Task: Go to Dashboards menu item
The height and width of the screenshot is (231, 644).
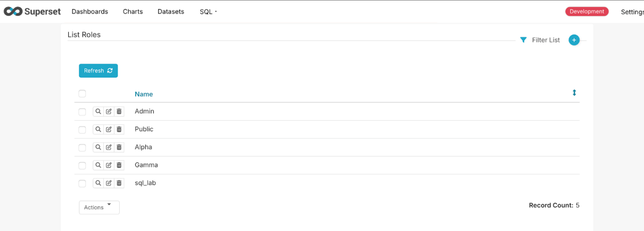Action: pyautogui.click(x=90, y=12)
